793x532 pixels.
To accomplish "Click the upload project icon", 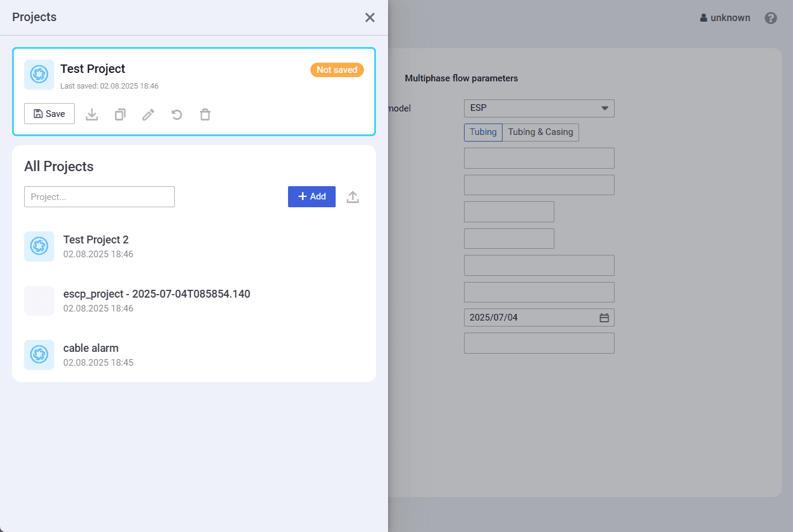I will coord(353,197).
